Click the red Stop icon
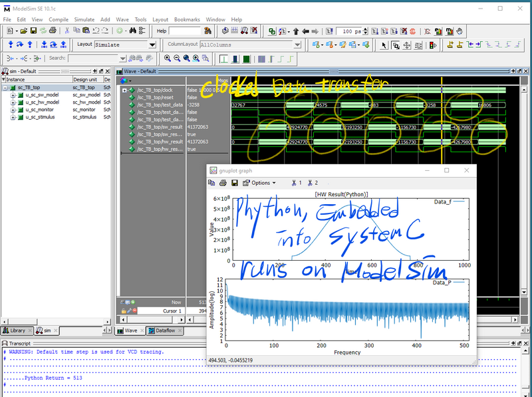The height and width of the screenshot is (397, 532). tap(412, 31)
